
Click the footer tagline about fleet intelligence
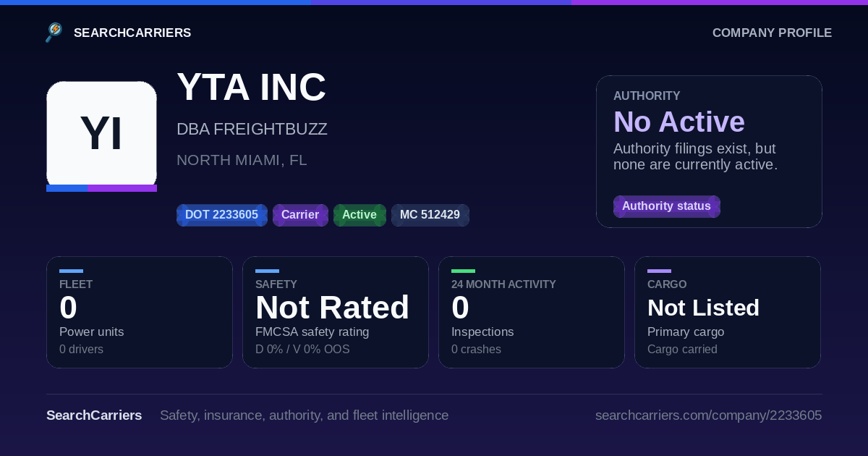[304, 415]
